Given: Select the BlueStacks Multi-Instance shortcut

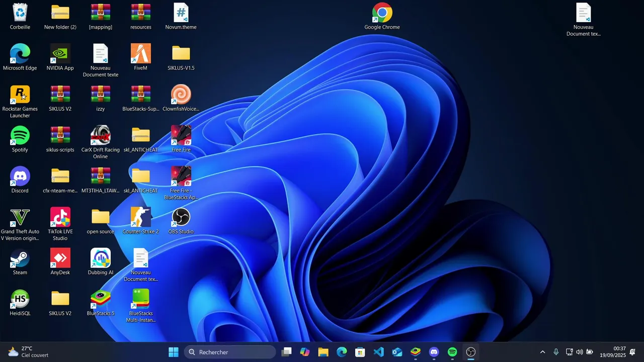Looking at the screenshot, I should click(141, 299).
